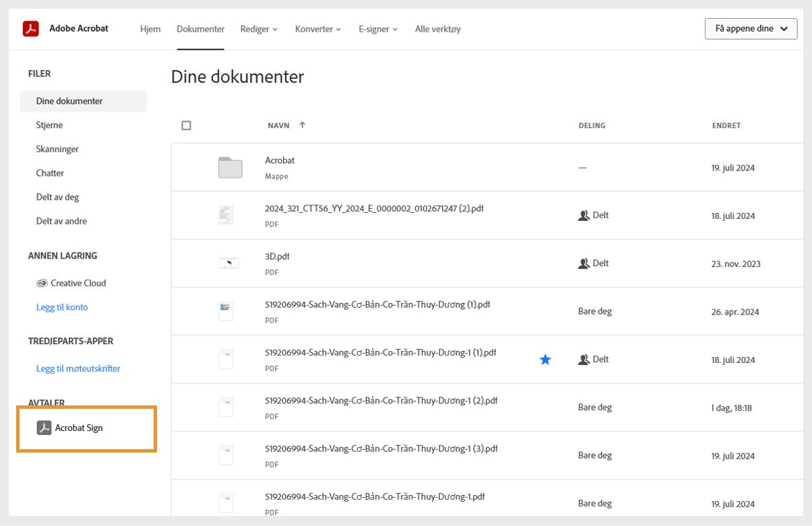
Task: Click Legg til møteutskrifter link
Action: (x=78, y=368)
